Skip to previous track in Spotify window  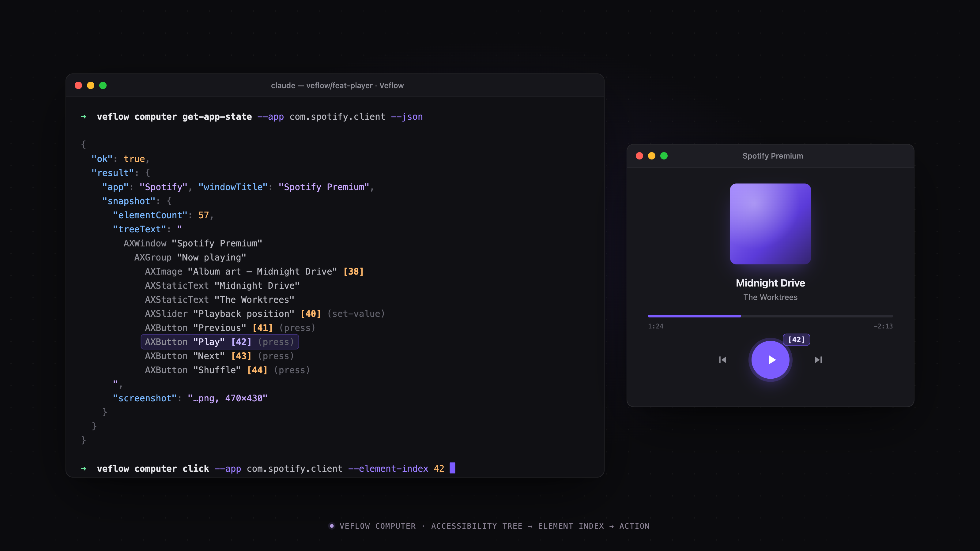[x=723, y=360]
